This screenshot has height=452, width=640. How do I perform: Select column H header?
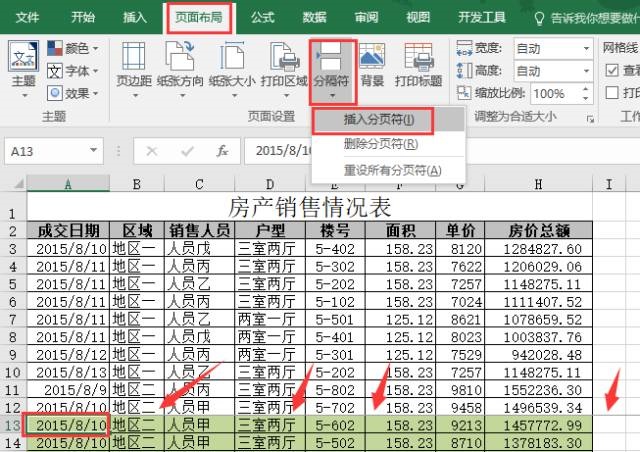point(538,184)
